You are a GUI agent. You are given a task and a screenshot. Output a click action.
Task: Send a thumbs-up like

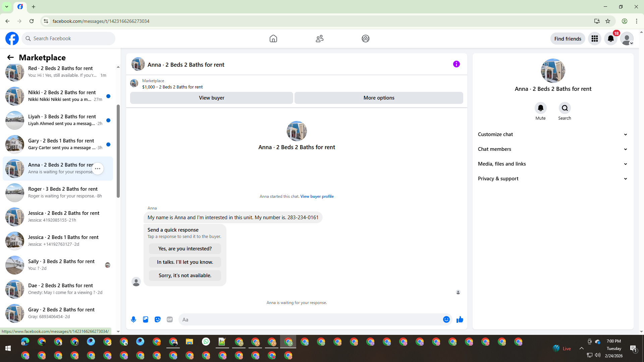click(x=460, y=319)
